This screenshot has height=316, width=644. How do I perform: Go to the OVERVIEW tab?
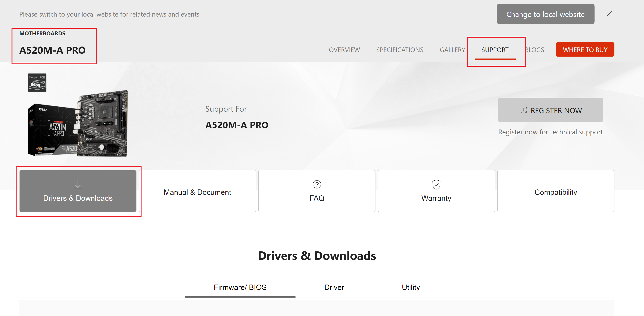[344, 50]
